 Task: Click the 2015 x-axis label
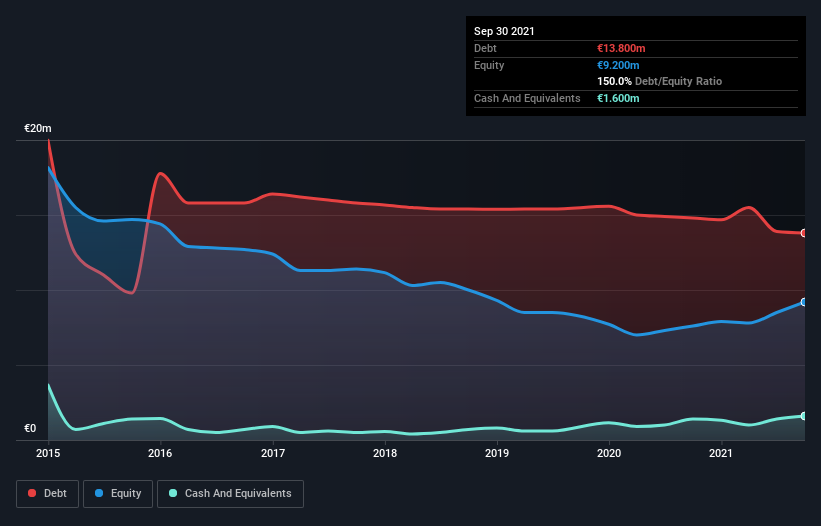pyautogui.click(x=48, y=453)
